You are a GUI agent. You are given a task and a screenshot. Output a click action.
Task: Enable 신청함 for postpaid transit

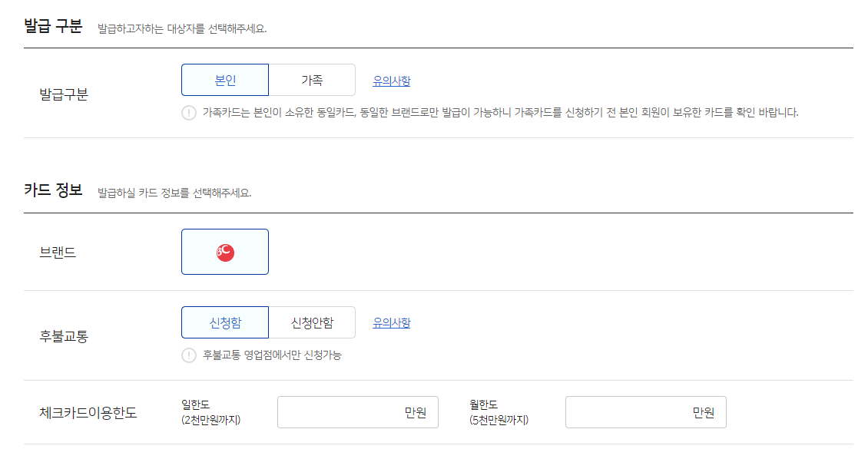tap(224, 322)
